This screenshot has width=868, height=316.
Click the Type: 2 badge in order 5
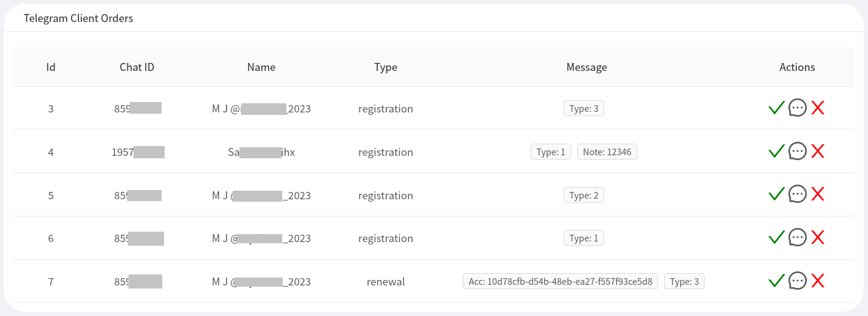click(583, 196)
